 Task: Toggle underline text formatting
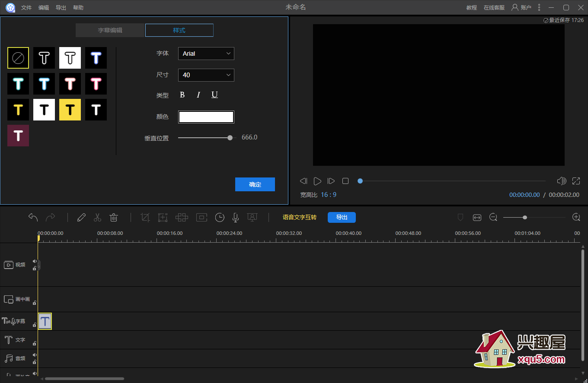(214, 95)
